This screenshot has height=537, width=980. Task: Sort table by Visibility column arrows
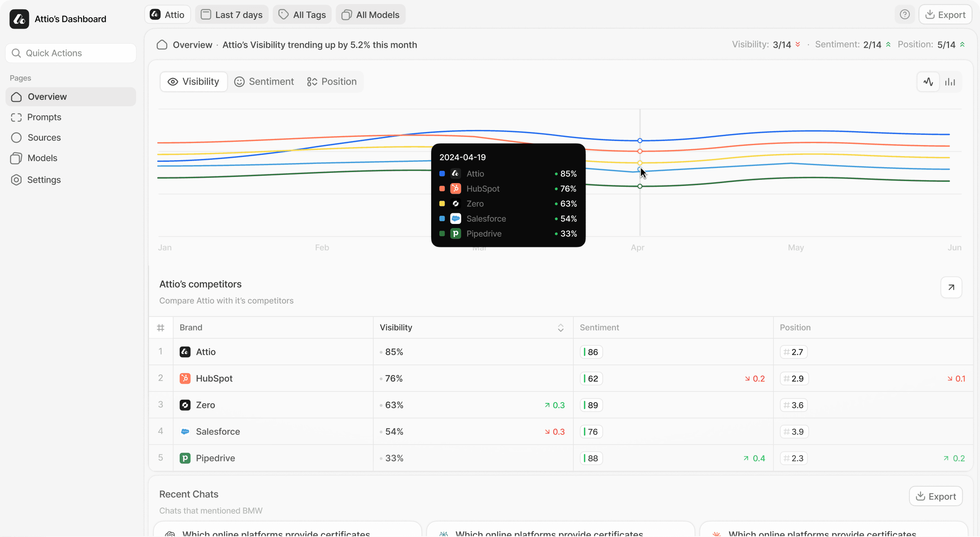[561, 328]
